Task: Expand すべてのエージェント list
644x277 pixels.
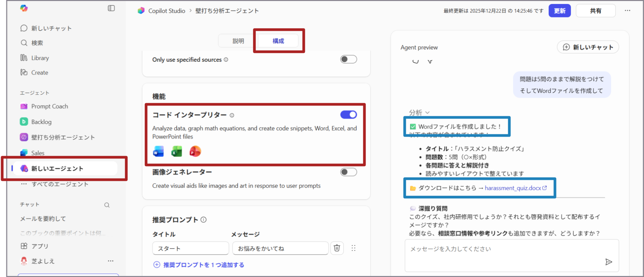Action: (x=60, y=184)
